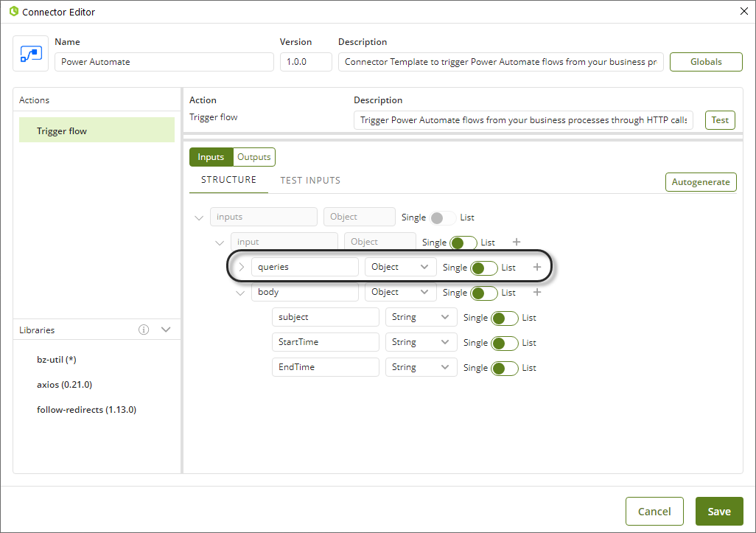The height and width of the screenshot is (533, 756).
Task: Toggle Single/List switch for inputs
Action: tap(443, 217)
